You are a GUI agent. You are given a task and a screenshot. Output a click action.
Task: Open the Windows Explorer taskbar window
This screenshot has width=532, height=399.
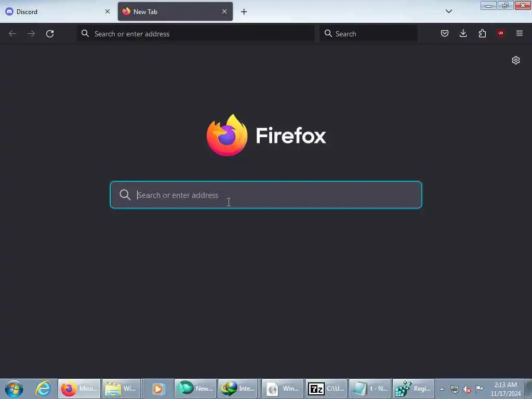(x=121, y=389)
